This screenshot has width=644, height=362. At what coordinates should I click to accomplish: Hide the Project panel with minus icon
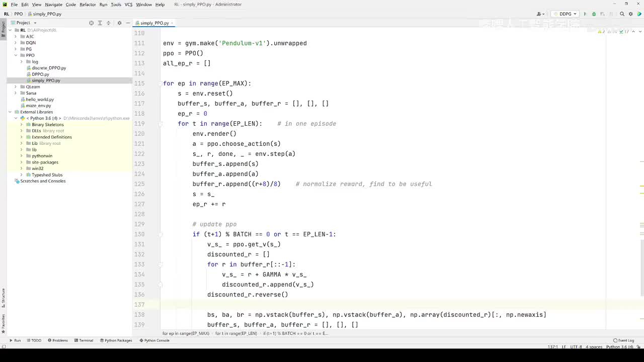click(x=128, y=23)
